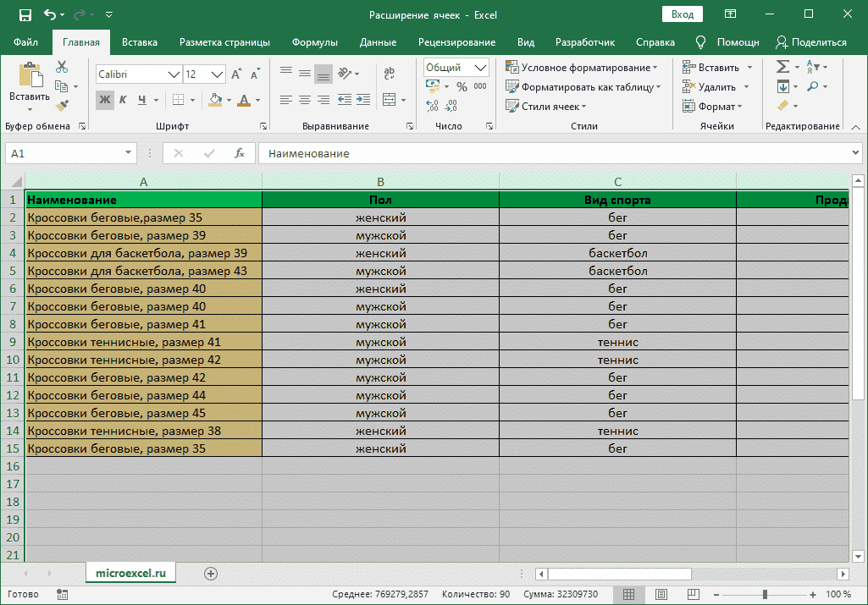
Task: Click the Cut scissors icon
Action: click(x=62, y=67)
